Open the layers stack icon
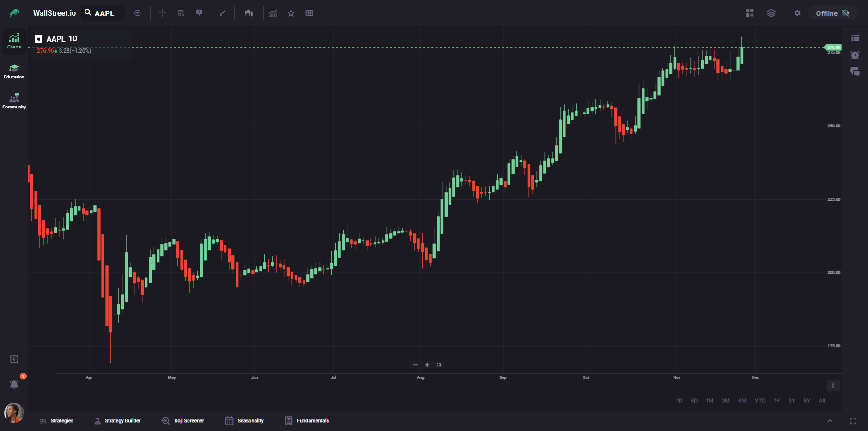868x431 pixels. (x=771, y=13)
